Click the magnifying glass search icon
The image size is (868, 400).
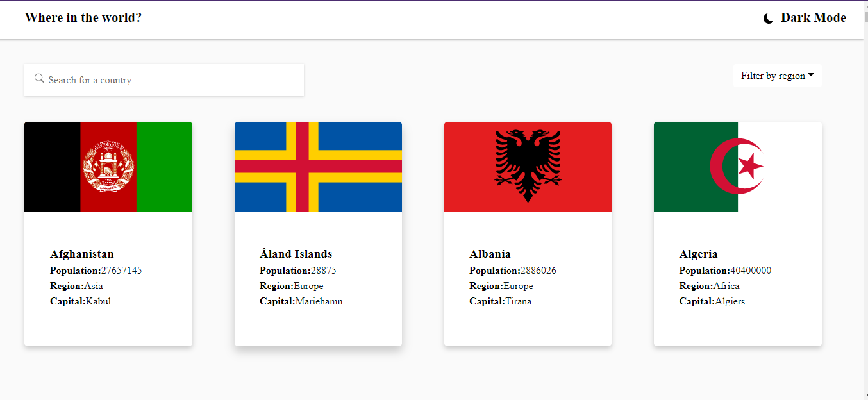click(39, 78)
